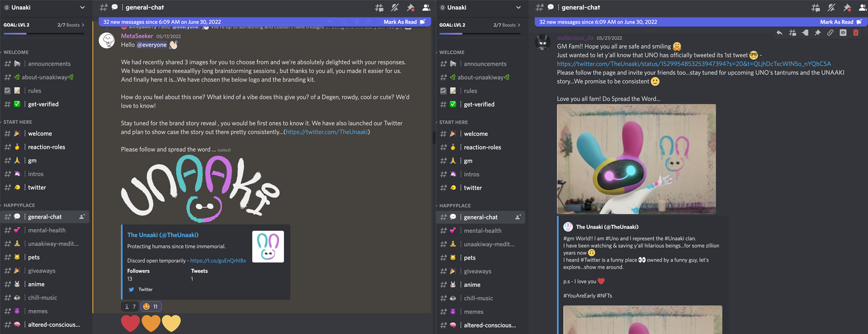Select reaction-roles channel in left sidebar
This screenshot has width=868, height=334.
(x=45, y=147)
